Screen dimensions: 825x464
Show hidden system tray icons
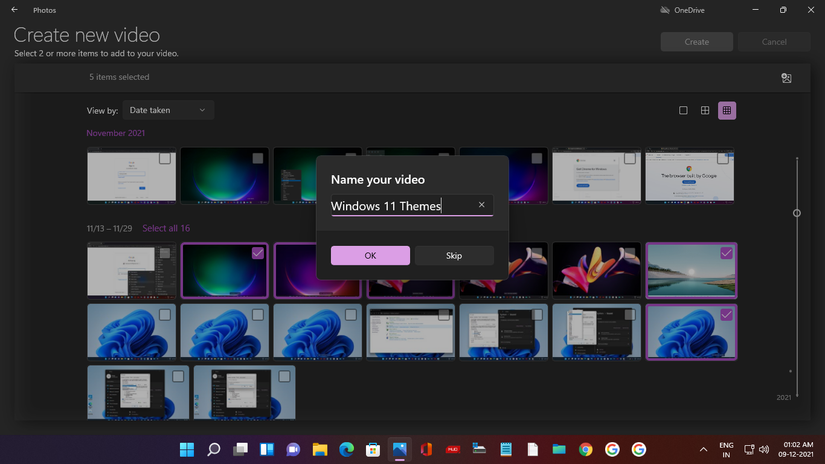pyautogui.click(x=703, y=449)
